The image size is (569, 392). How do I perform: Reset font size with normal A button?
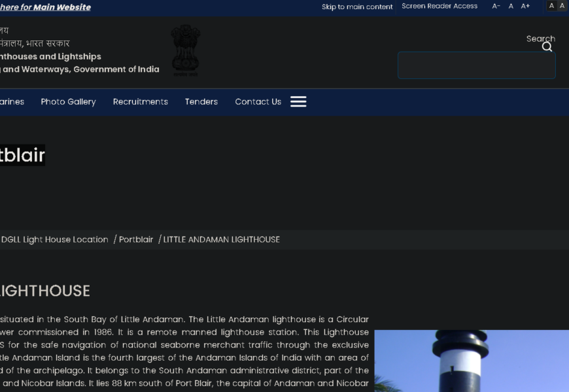[511, 7]
